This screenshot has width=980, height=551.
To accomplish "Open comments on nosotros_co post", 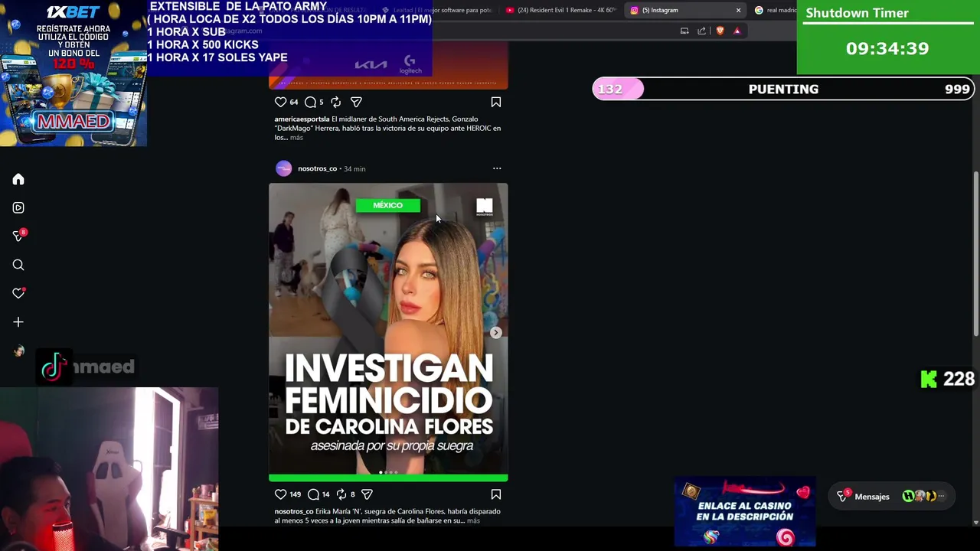I will (x=313, y=494).
